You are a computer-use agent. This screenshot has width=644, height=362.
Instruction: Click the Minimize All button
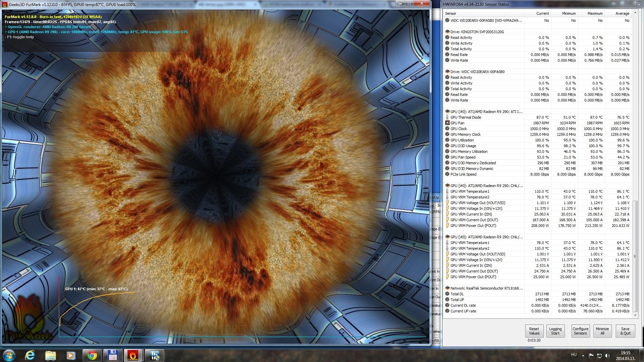(x=602, y=331)
